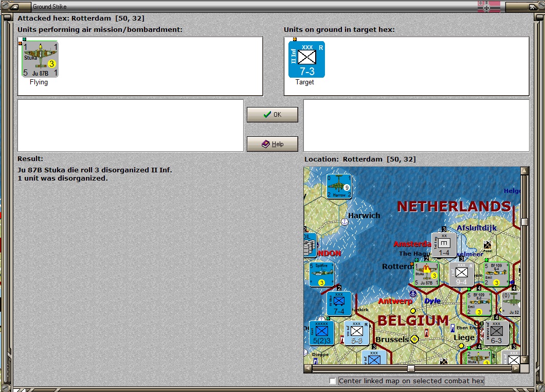The width and height of the screenshot is (545, 392).
Task: Click the Harrow bomber counter on map
Action: (x=339, y=186)
